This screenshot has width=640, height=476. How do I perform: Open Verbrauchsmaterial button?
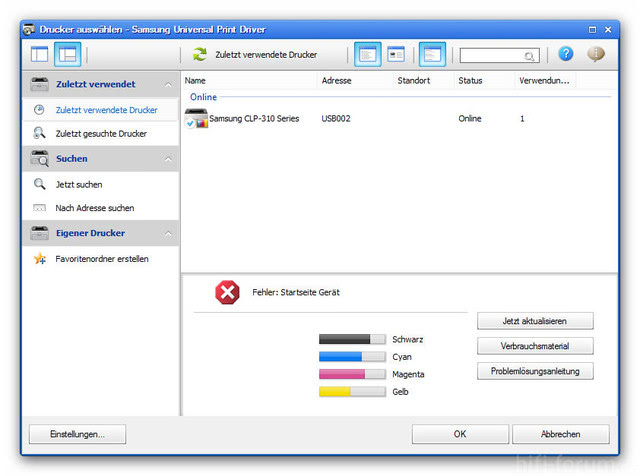click(535, 346)
